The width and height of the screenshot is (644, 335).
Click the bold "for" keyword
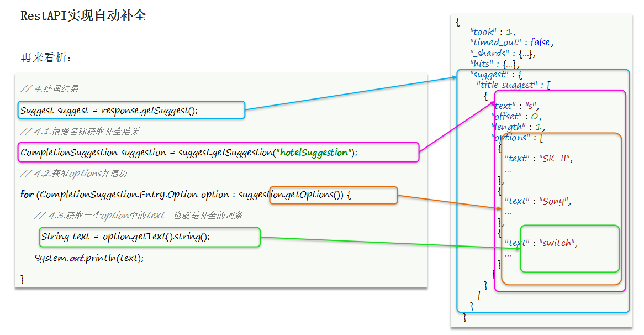27,195
